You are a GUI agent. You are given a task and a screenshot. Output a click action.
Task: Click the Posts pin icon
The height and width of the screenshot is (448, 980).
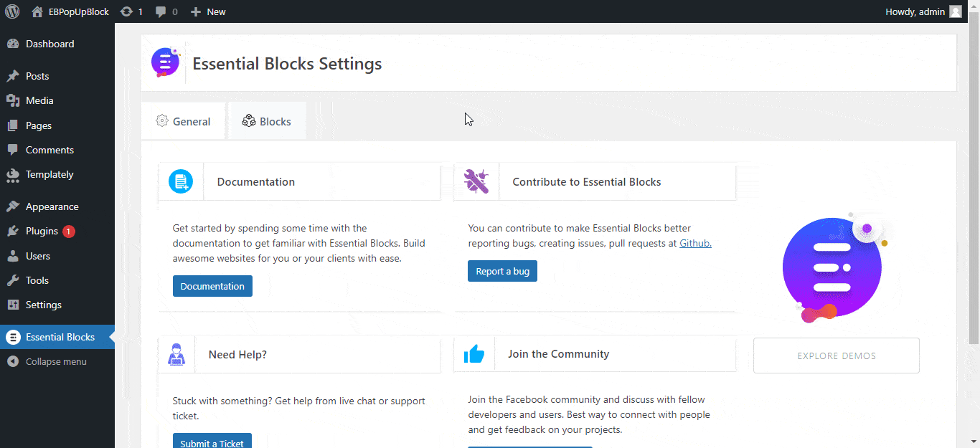click(13, 76)
